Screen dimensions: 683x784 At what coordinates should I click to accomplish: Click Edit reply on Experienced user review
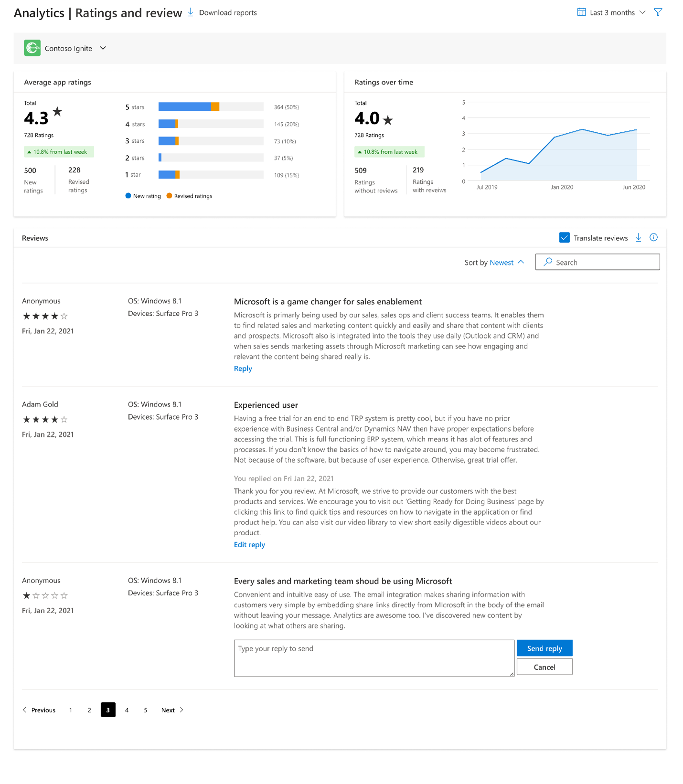[x=249, y=545]
